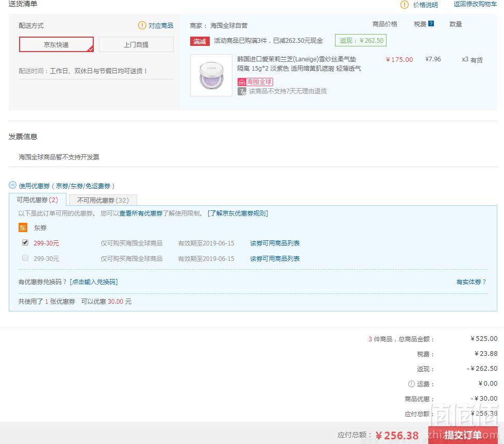Return to cart via 返回修改购物车
The width and height of the screenshot is (504, 444).
pyautogui.click(x=475, y=4)
